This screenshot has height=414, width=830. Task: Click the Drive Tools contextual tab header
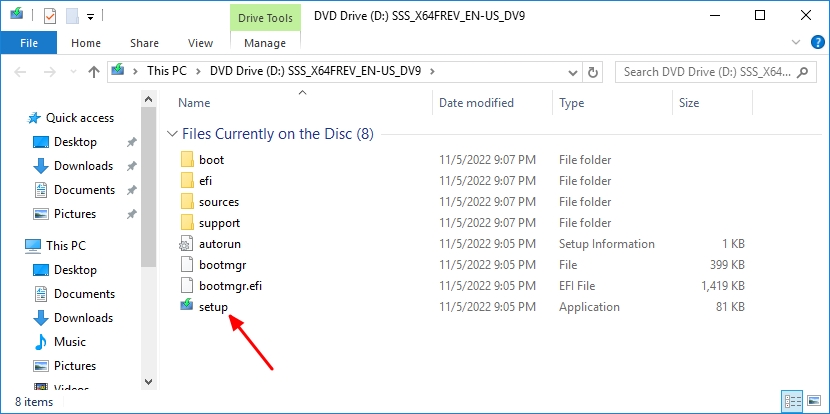[265, 17]
